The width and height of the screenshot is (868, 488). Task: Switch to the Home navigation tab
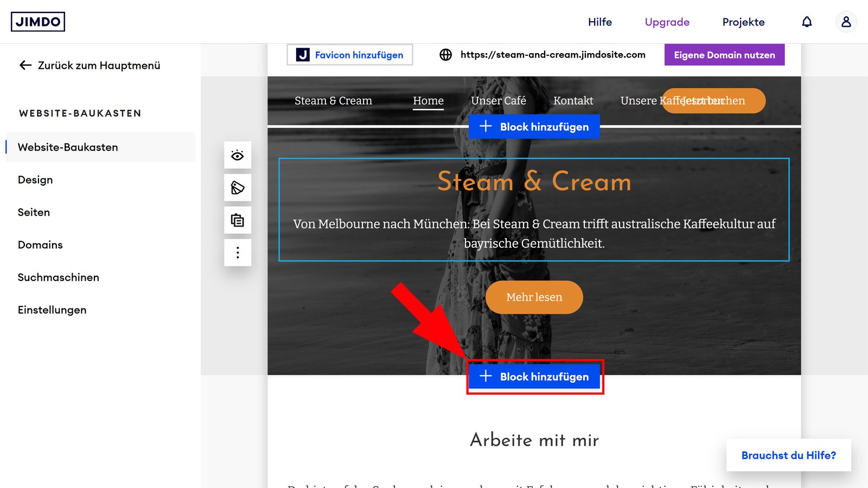(428, 100)
